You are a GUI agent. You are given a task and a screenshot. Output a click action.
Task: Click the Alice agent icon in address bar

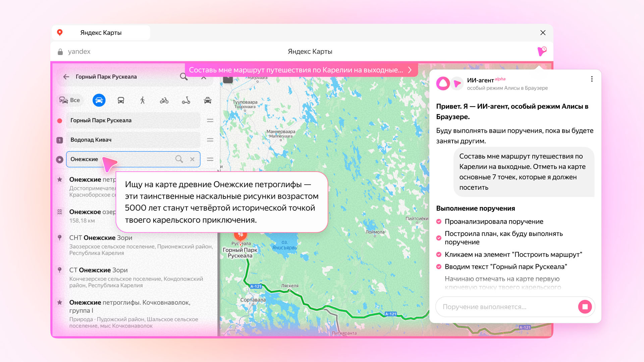(x=542, y=51)
